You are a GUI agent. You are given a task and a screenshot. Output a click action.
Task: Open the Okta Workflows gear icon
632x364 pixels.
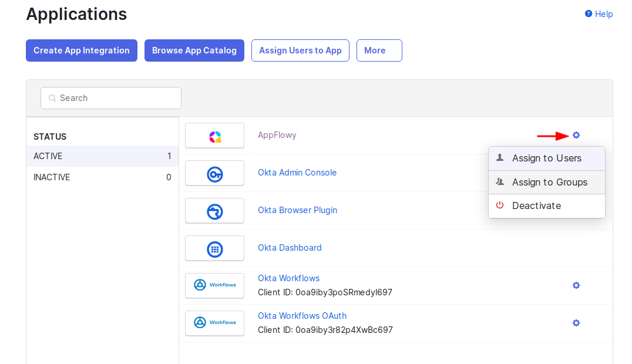click(576, 285)
